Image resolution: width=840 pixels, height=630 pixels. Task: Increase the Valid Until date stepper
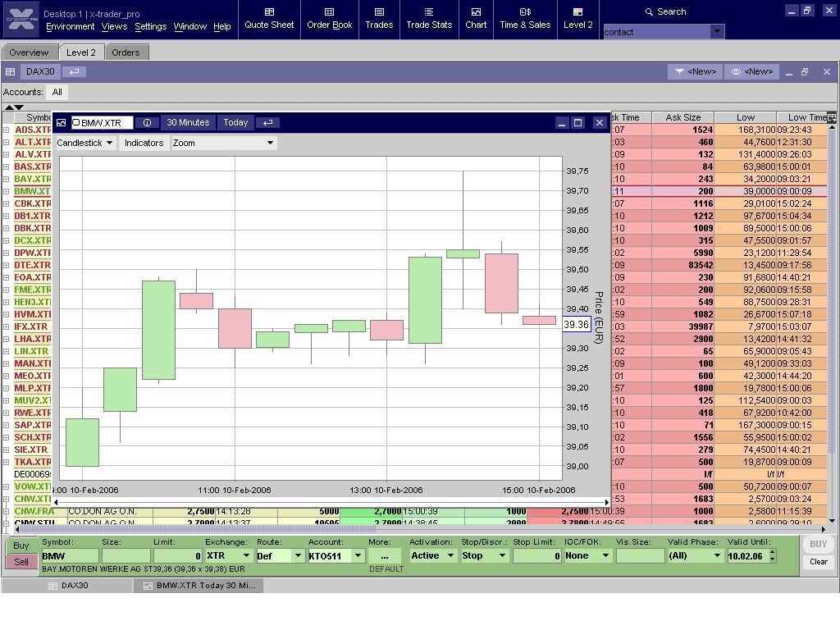coord(773,552)
